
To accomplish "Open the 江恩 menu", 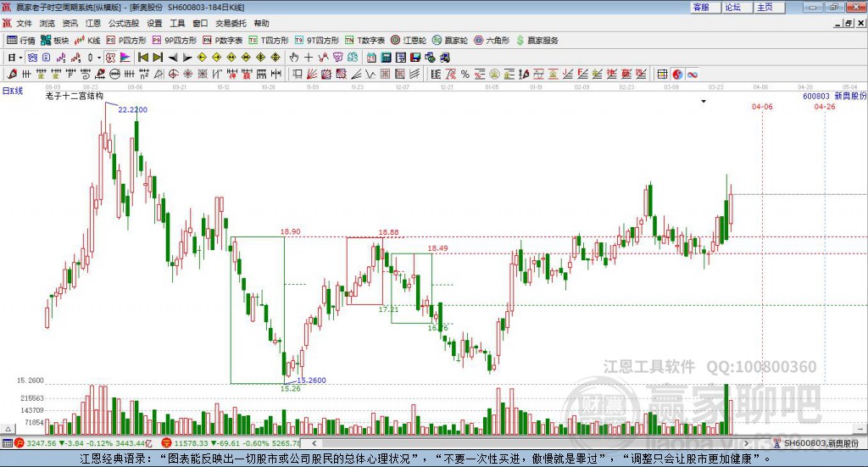I will 93,23.
